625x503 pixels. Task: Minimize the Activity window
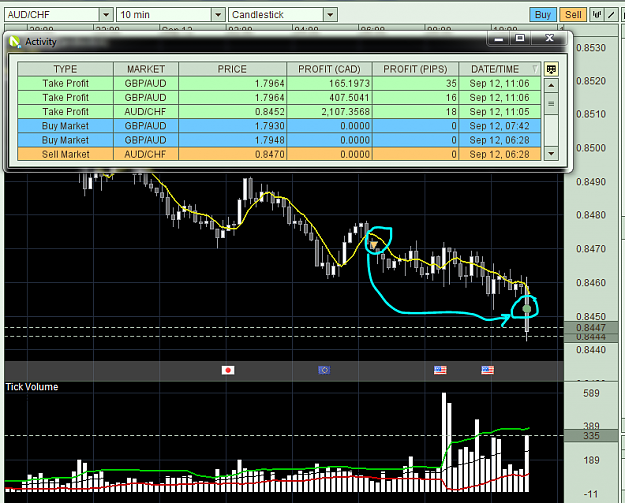(498, 39)
